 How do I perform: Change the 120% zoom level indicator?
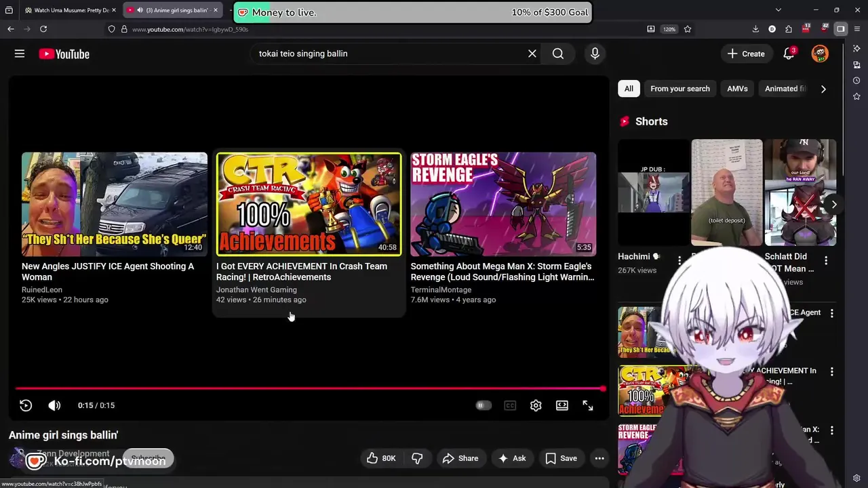669,29
